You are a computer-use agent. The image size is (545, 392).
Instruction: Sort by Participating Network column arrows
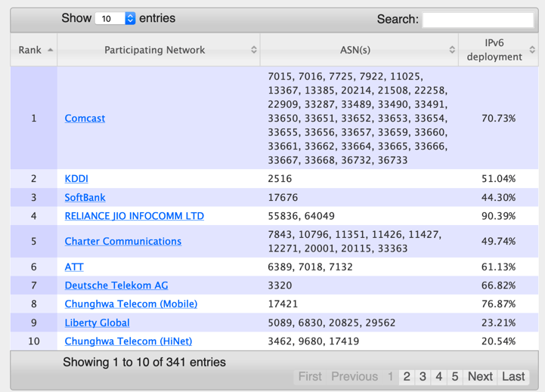point(254,50)
